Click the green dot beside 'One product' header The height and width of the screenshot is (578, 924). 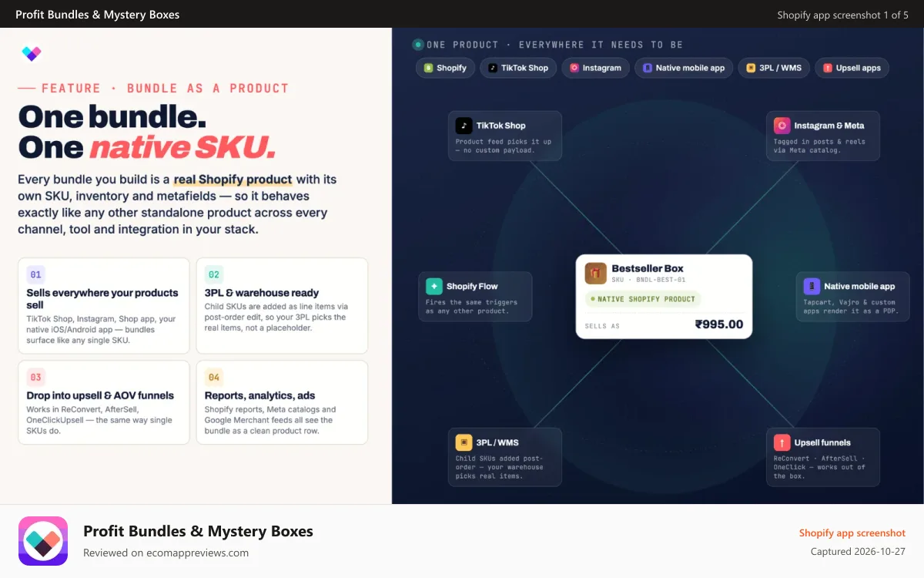coord(418,45)
